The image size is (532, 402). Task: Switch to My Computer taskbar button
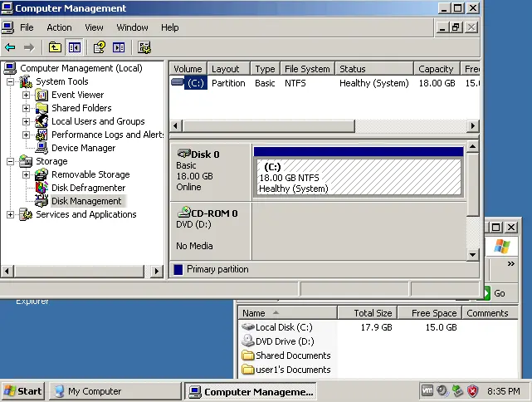click(x=115, y=391)
